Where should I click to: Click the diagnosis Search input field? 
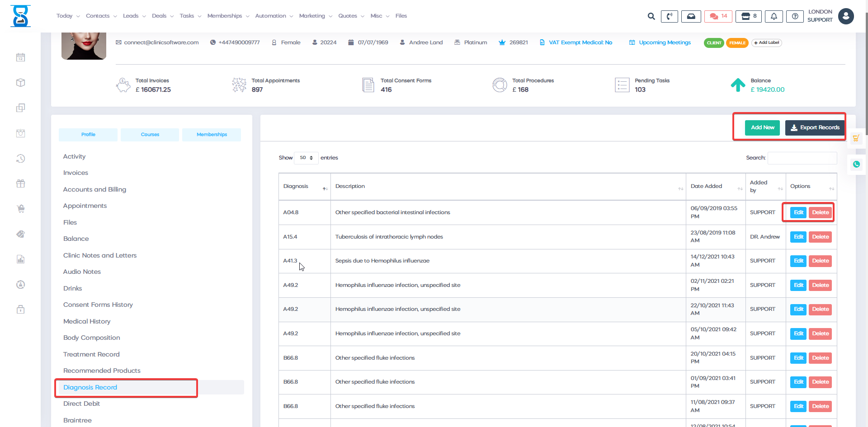(802, 158)
